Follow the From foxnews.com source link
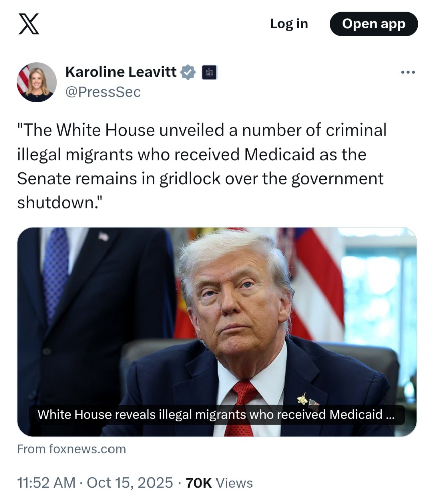The image size is (434, 504). (x=71, y=449)
